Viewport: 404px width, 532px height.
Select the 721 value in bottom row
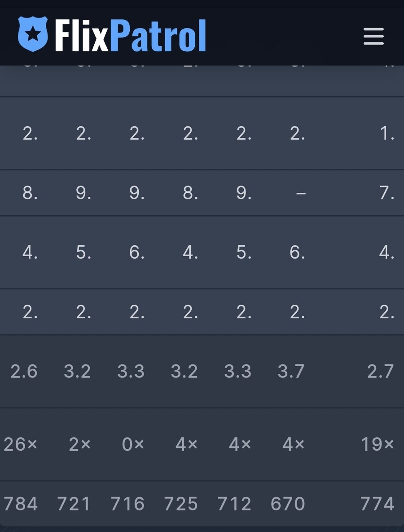pyautogui.click(x=74, y=504)
